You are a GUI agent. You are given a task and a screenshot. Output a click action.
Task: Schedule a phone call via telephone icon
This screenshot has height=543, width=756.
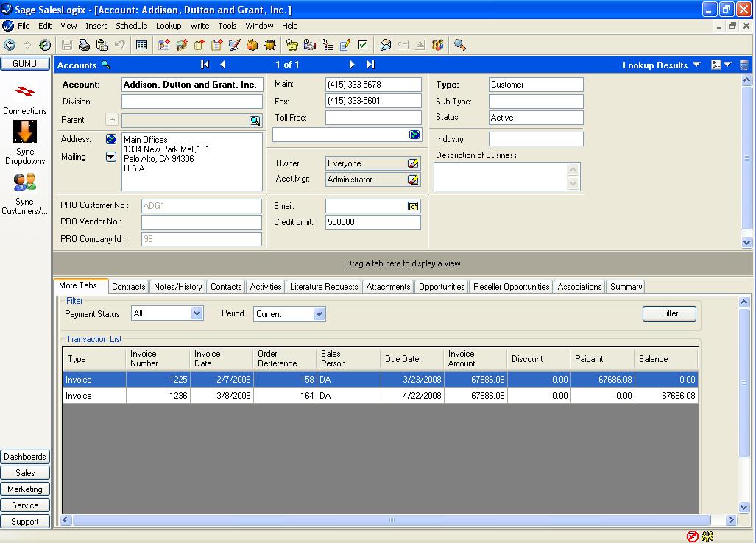tap(292, 46)
